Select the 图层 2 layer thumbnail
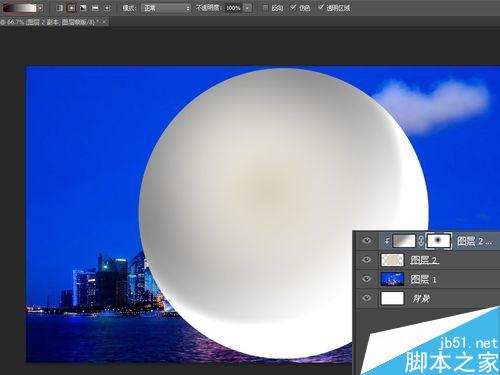This screenshot has width=500, height=375. click(392, 260)
